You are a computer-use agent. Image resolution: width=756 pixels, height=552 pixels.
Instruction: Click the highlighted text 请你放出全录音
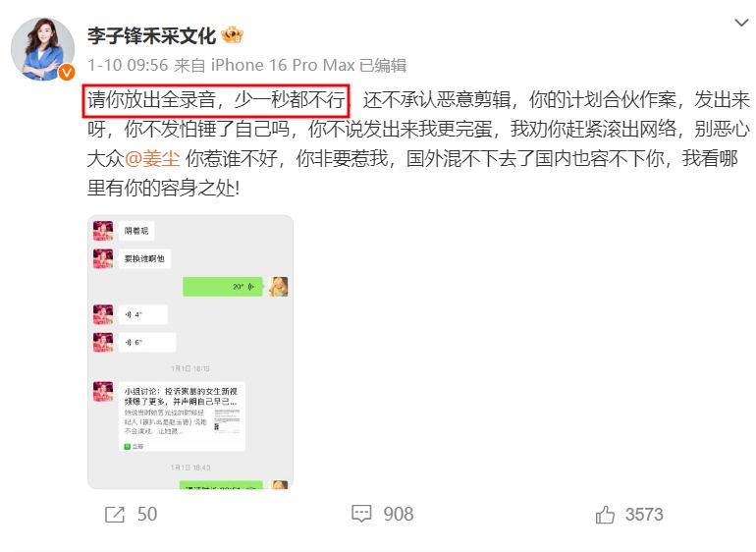pos(151,100)
